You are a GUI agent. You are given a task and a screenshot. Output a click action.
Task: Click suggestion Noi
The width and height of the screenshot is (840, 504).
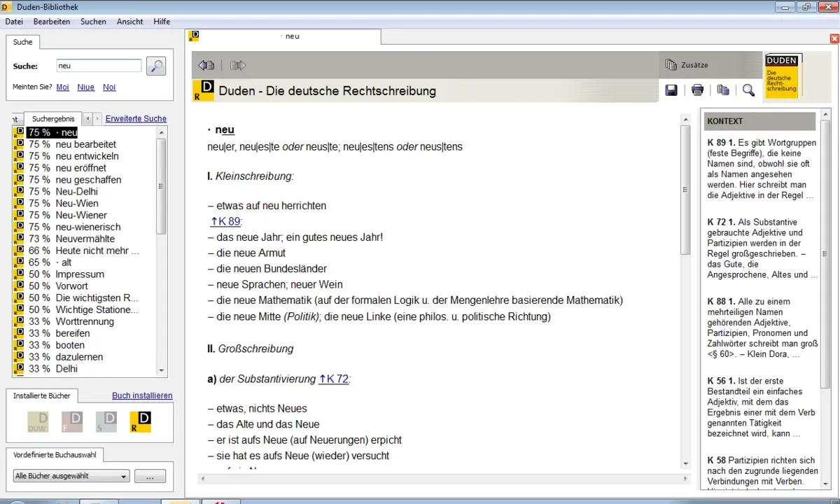109,87
